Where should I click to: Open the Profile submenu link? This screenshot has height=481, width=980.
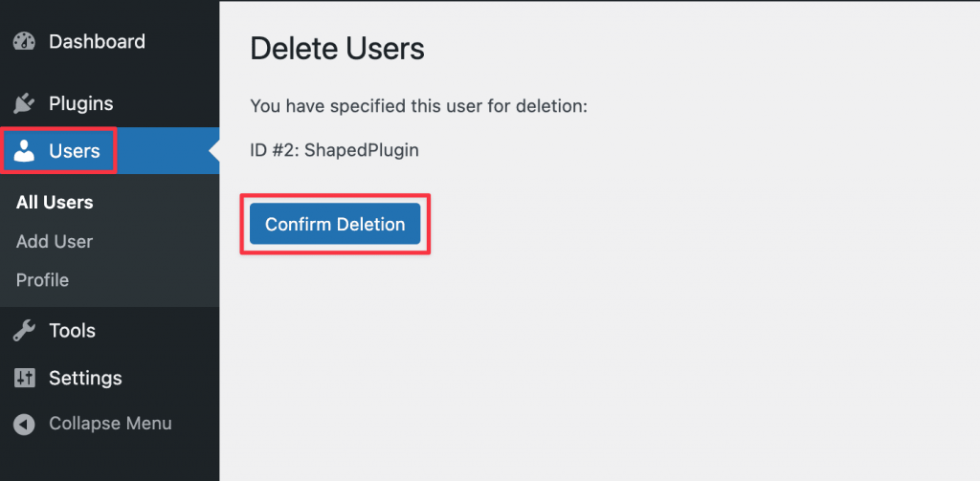(42, 280)
